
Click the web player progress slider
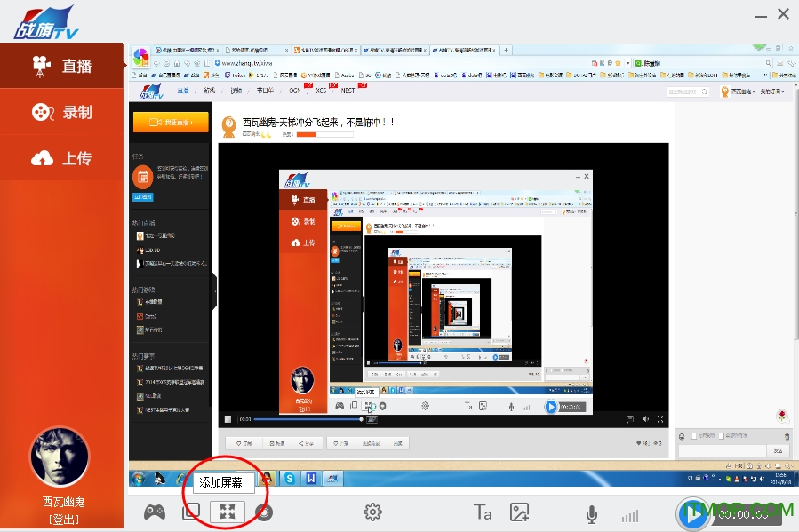(x=308, y=419)
